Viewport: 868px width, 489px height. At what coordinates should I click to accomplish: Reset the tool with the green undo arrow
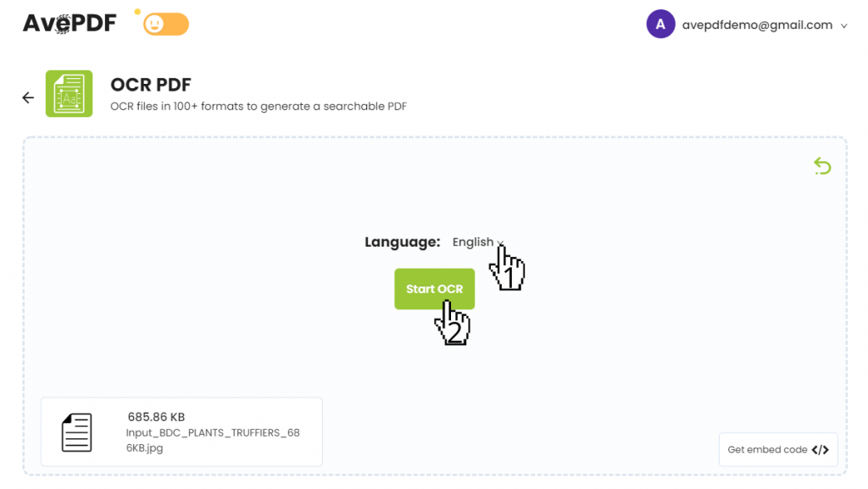821,166
